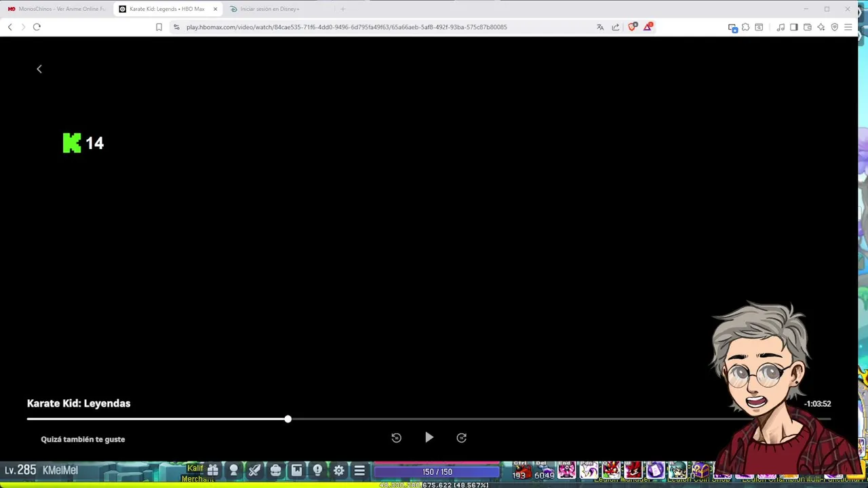Open the game settings gear icon
868x488 pixels.
pyautogui.click(x=339, y=470)
